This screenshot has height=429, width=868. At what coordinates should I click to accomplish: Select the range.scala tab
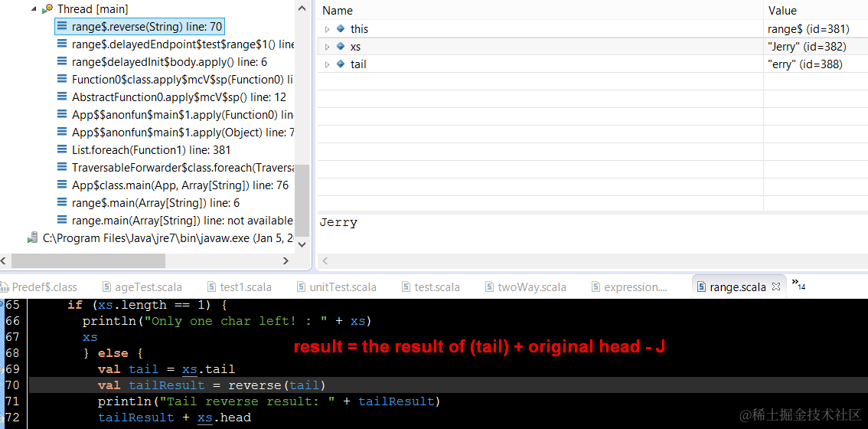point(737,287)
